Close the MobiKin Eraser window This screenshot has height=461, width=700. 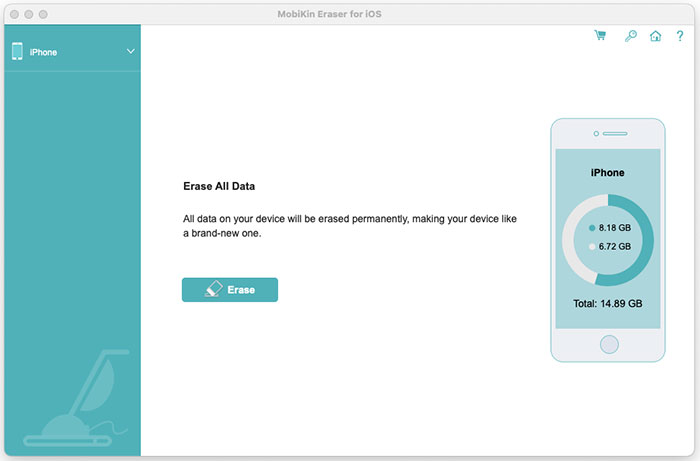point(13,16)
